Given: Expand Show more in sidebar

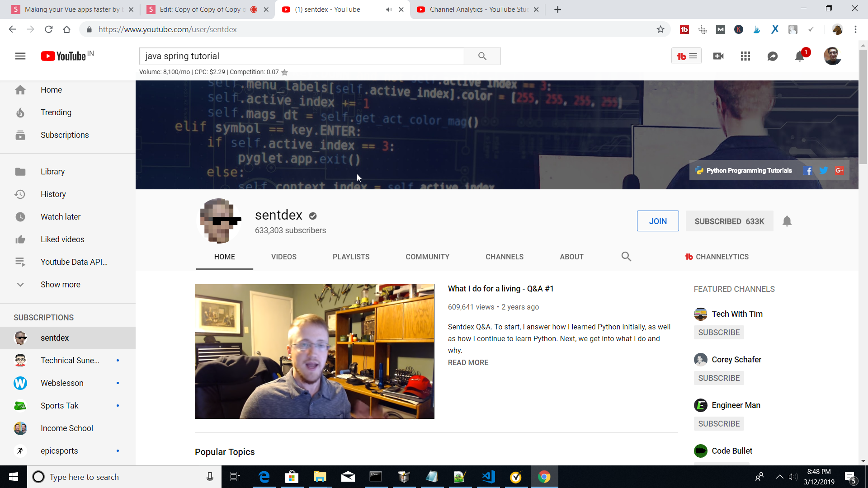Looking at the screenshot, I should (60, 285).
